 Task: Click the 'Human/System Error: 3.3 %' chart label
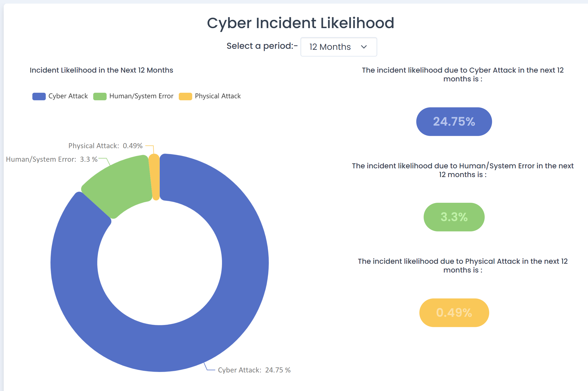(x=52, y=159)
